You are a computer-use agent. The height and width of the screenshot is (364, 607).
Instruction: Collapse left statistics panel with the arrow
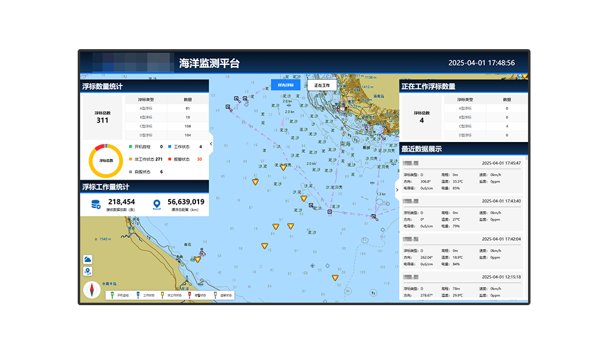point(211,144)
